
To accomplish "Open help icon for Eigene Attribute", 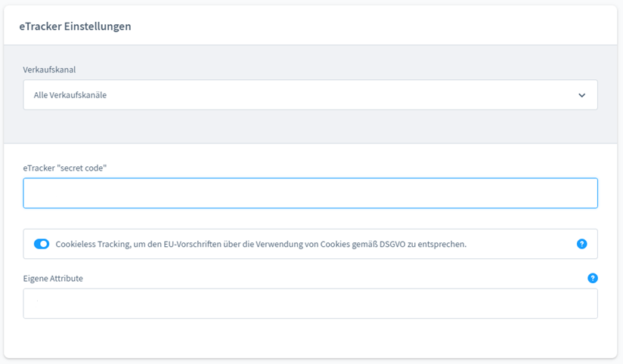I will (593, 278).
